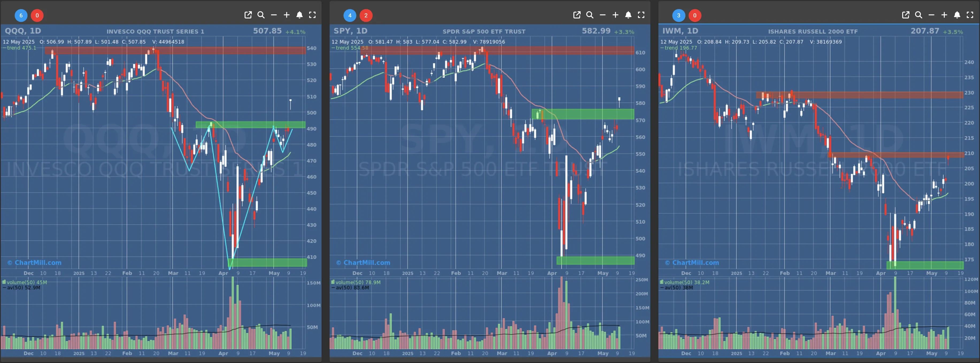Click blue badge 6 on QQQ chart
The width and height of the screenshot is (980, 363).
[x=21, y=15]
